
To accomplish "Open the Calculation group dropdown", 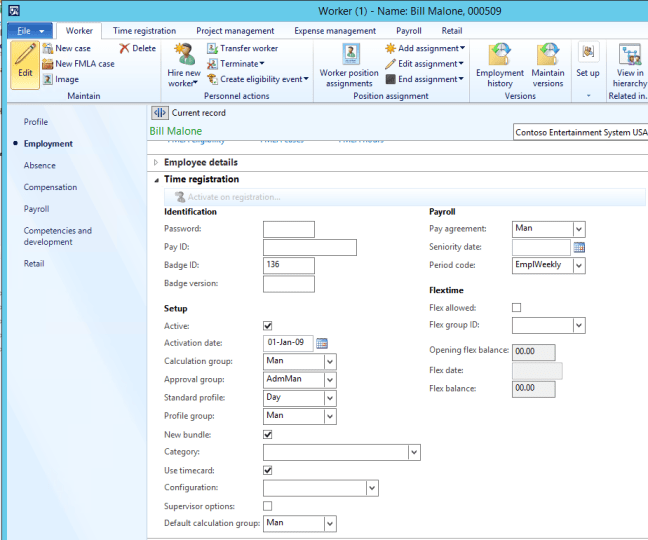I will tap(330, 361).
